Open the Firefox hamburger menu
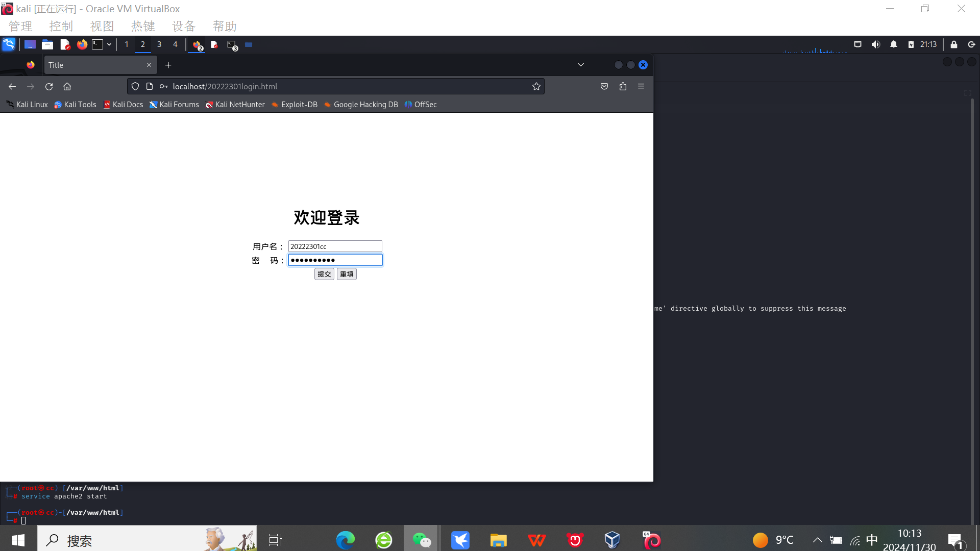The height and width of the screenshot is (551, 980). coord(641,87)
